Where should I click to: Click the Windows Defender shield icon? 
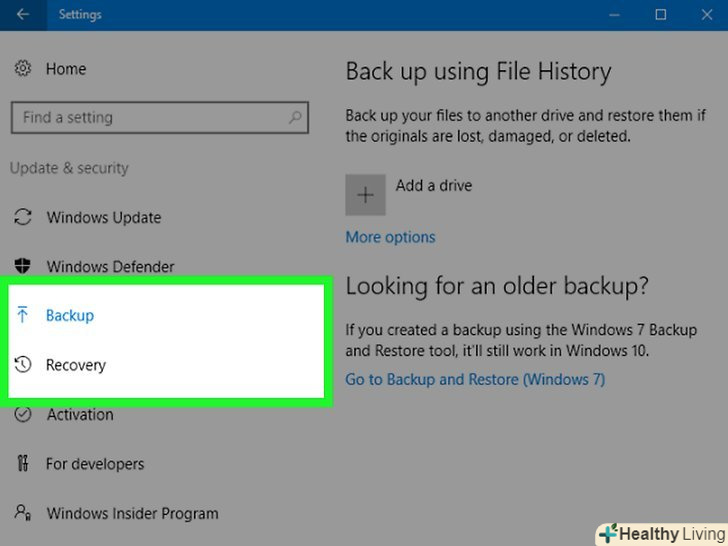point(23,267)
